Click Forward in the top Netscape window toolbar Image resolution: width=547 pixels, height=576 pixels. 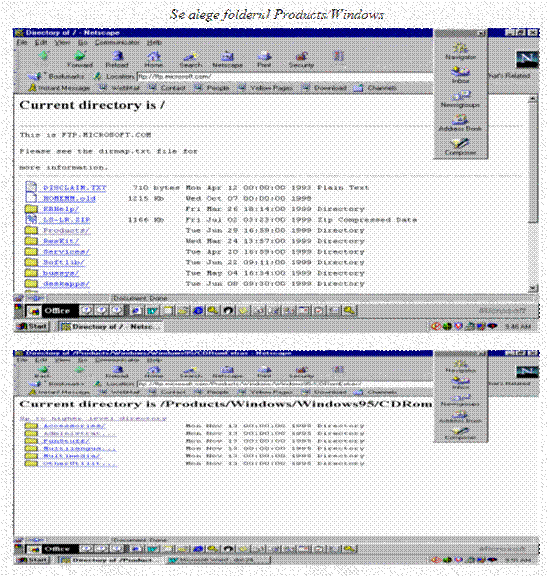(x=80, y=60)
